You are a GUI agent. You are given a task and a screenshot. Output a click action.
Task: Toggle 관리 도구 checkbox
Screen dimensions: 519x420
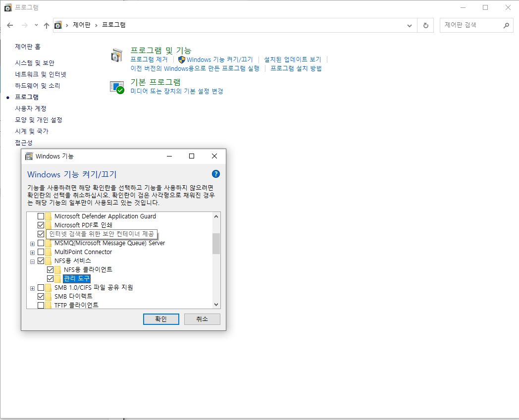click(x=51, y=279)
